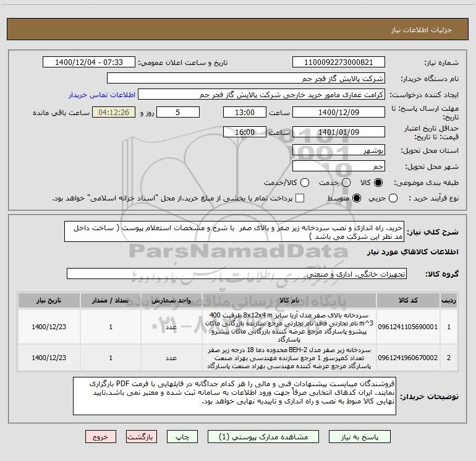
Task: Click the گروه کالا field تجهیزات خانگی
Action: point(237,274)
